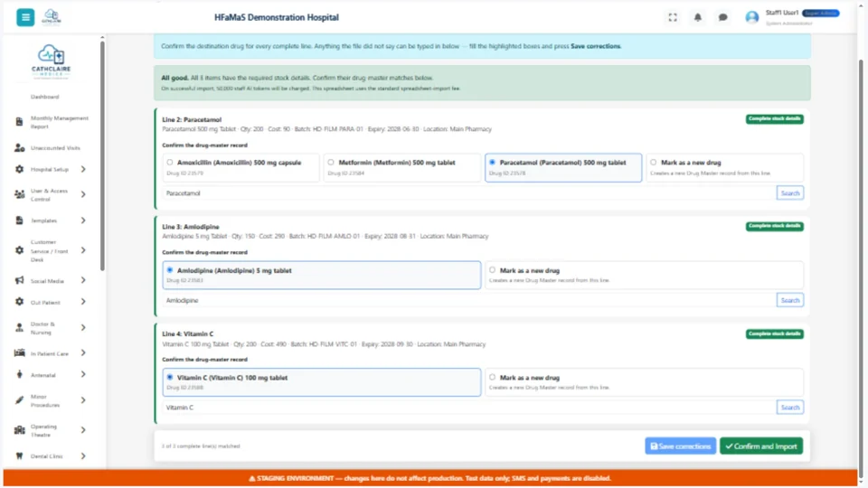
Task: Expand Antenatal submenu chevron
Action: pos(83,374)
